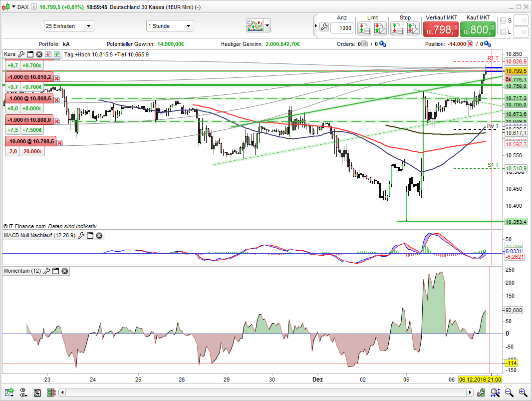Screen dimensions: 532x401
Task: Open the candlestick chart style icon
Action: 6,7
